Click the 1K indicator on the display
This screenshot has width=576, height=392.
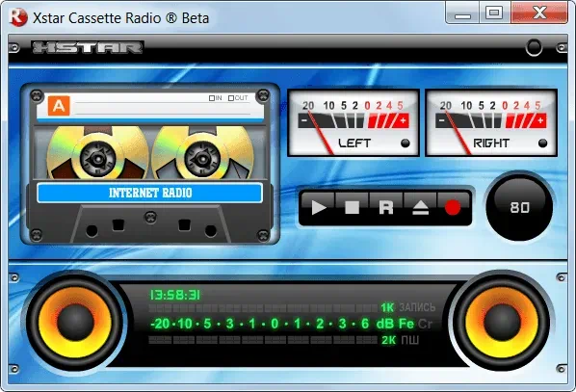[387, 307]
